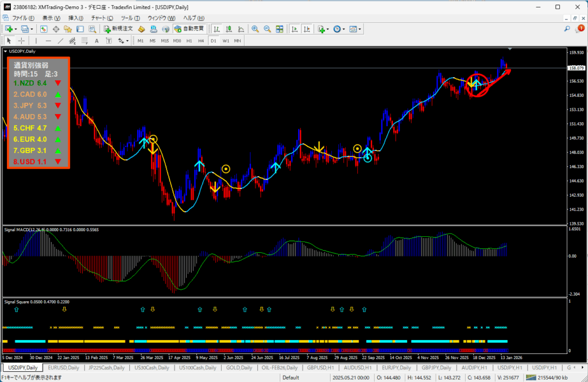Select the crosshair cursor tool
The width and height of the screenshot is (588, 382).
tap(21, 41)
